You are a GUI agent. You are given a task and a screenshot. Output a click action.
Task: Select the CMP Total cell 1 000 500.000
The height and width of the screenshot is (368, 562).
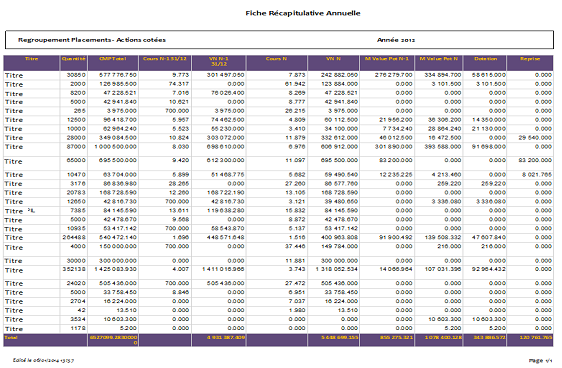click(115, 147)
